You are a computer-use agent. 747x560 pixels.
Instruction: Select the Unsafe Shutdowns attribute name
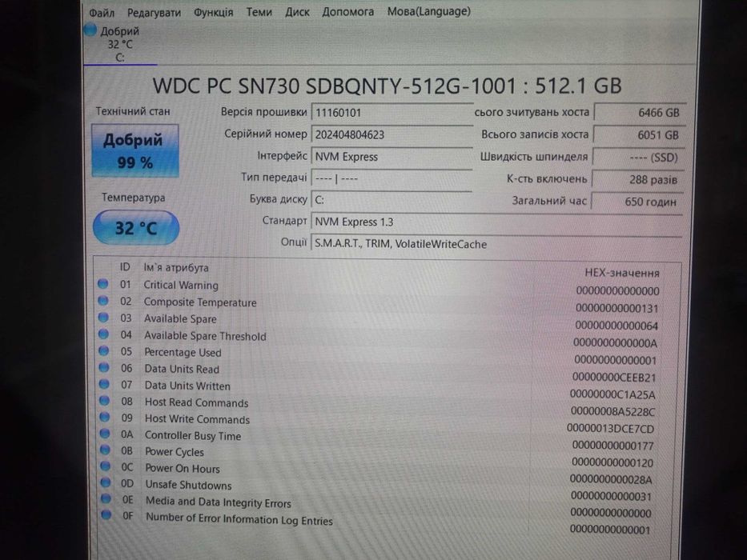pos(189,486)
